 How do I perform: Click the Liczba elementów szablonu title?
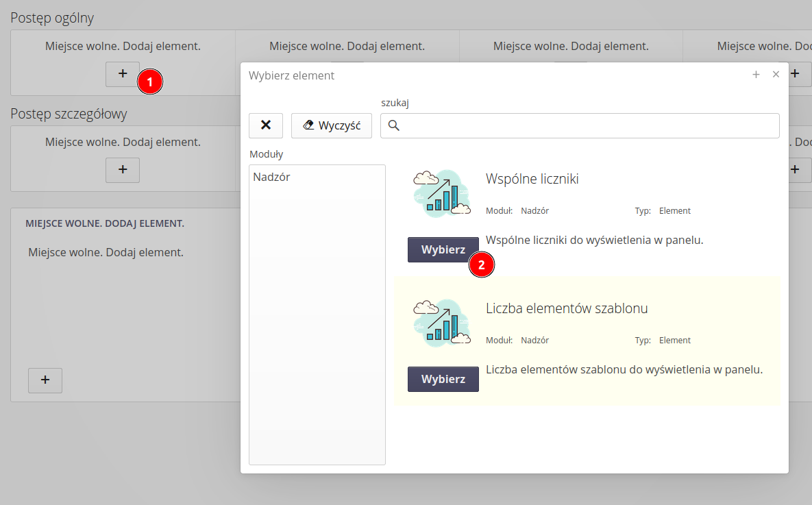pos(566,308)
